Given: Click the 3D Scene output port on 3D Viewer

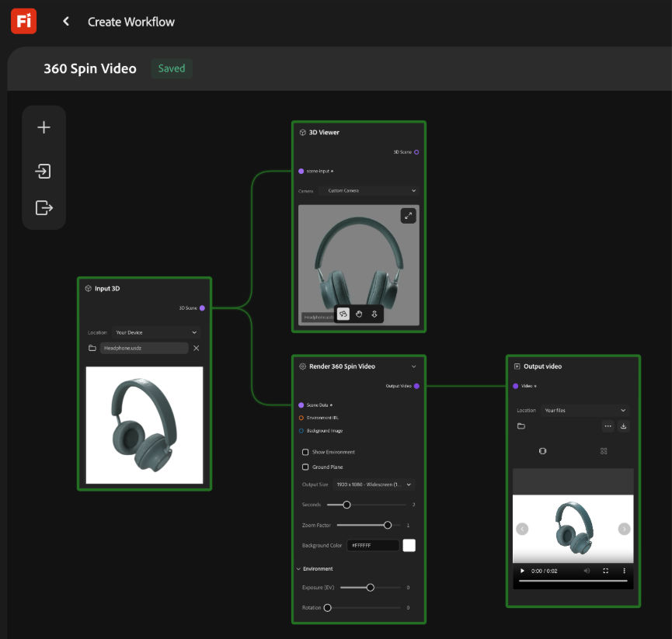Looking at the screenshot, I should [416, 152].
